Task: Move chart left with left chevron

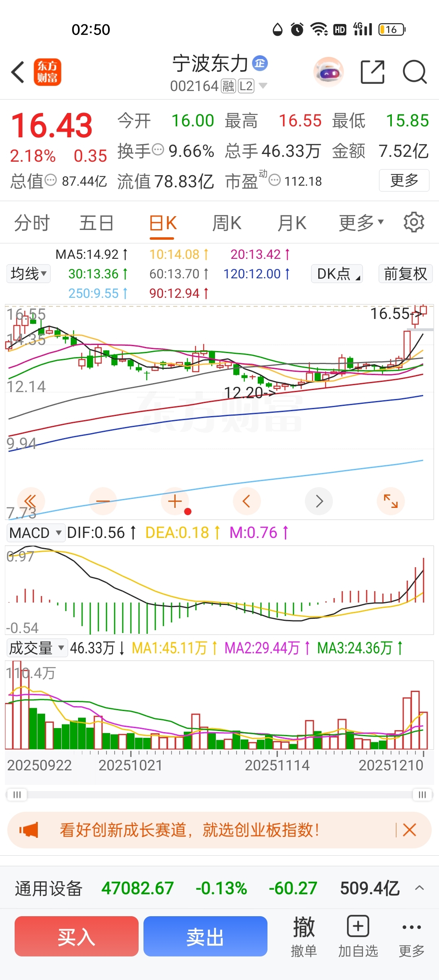Action: (246, 501)
